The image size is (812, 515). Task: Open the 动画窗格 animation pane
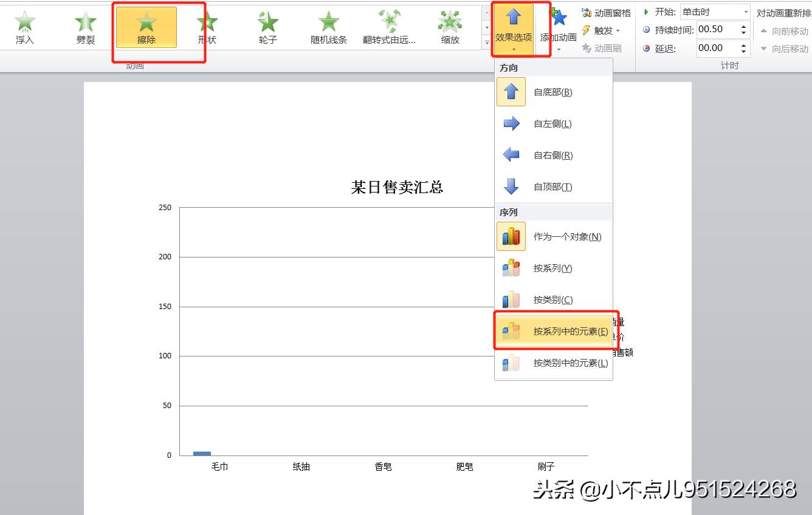[606, 11]
